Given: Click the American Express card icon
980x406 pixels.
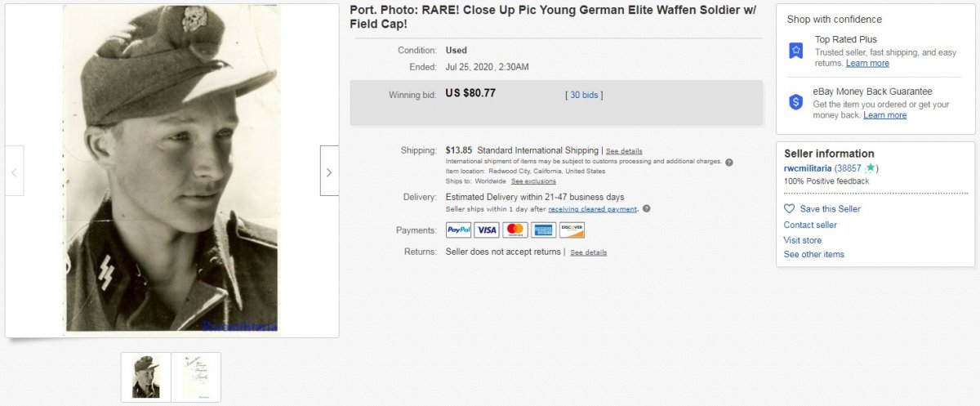Looking at the screenshot, I should tap(543, 230).
